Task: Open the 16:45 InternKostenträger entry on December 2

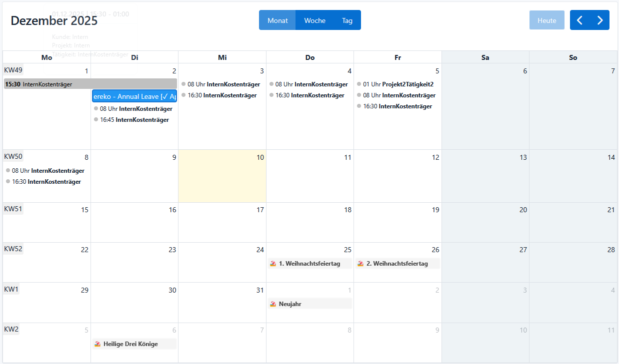Action: (134, 120)
